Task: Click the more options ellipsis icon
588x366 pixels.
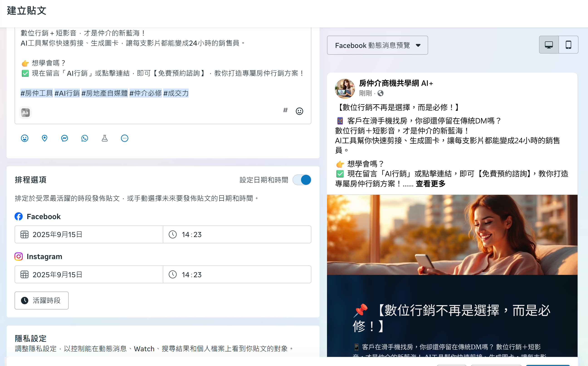Action: point(124,138)
